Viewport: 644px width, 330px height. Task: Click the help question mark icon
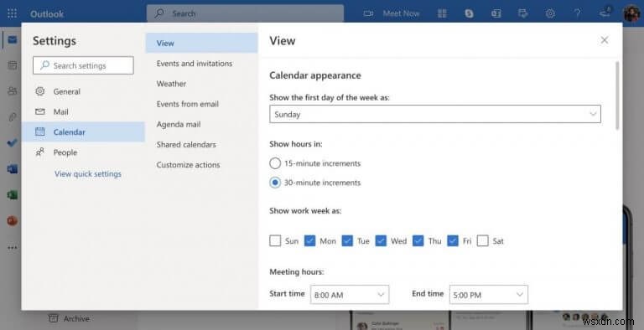tap(578, 13)
